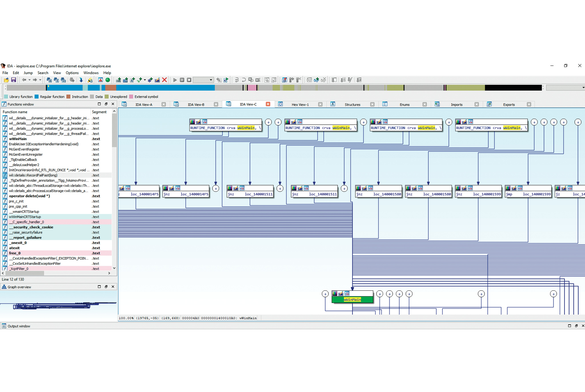Screen dimensions: 585x392
Task: Click the Segment column header
Action: 99,112
